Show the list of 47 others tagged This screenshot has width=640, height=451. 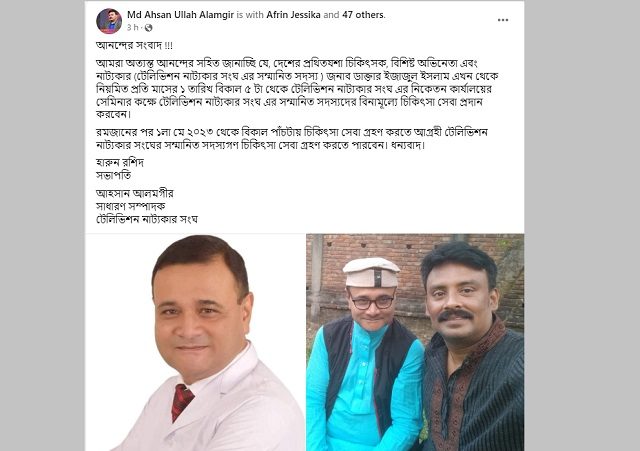coord(364,15)
